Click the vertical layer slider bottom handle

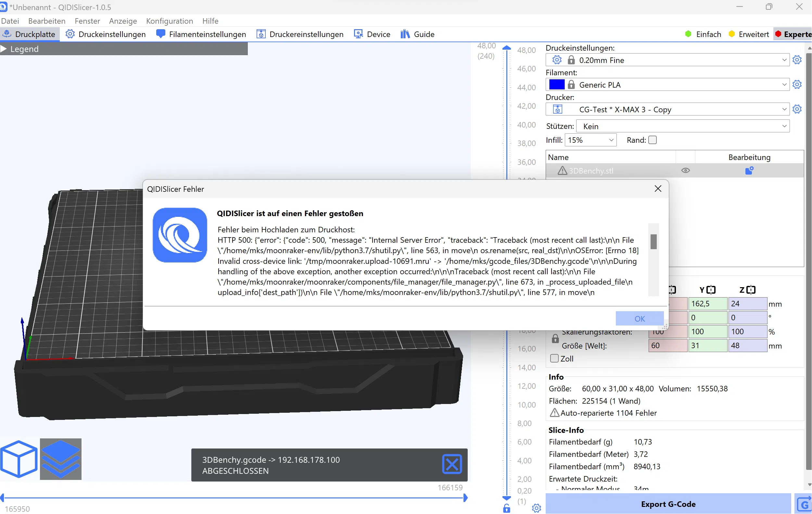(506, 498)
